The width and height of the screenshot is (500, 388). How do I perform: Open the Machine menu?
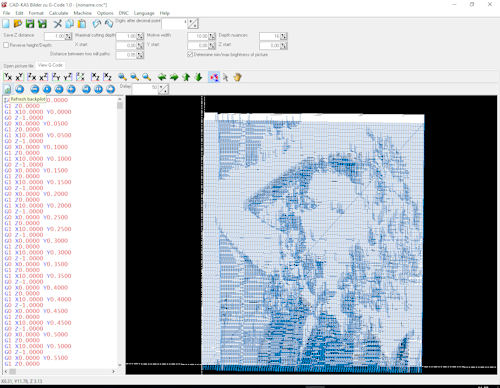click(82, 13)
